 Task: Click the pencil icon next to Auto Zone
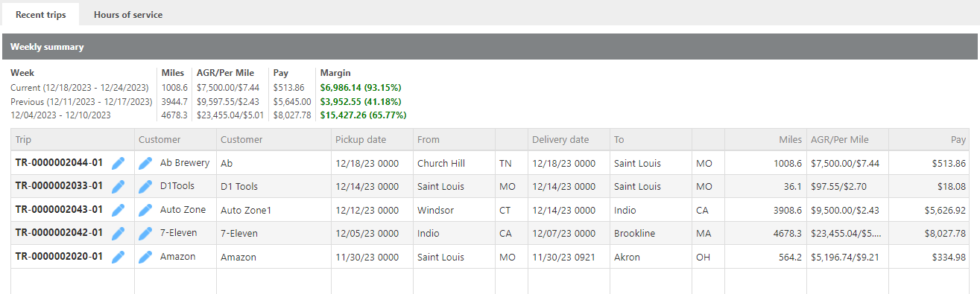coord(145,210)
